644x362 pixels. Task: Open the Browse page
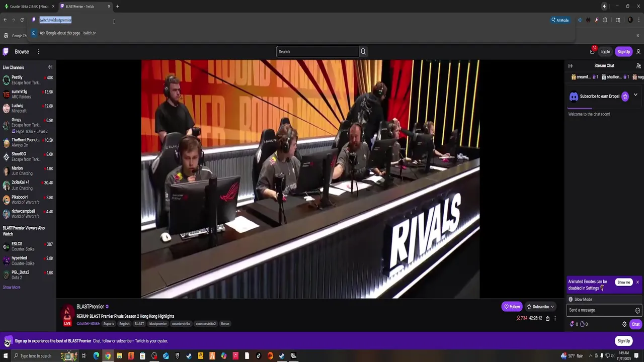pyautogui.click(x=22, y=52)
